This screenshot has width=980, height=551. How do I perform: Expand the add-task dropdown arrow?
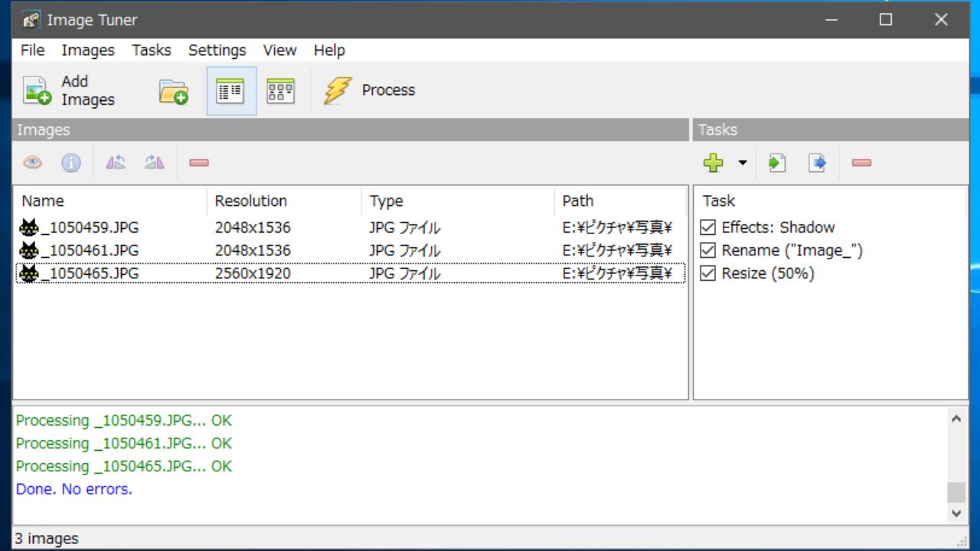[742, 162]
